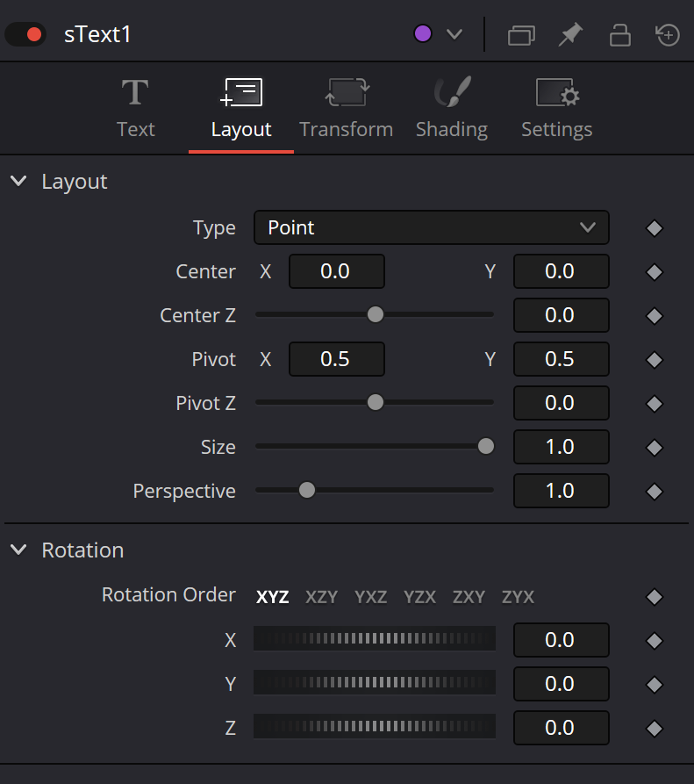The height and width of the screenshot is (784, 694).
Task: Click the versions icon in header
Action: 521,35
